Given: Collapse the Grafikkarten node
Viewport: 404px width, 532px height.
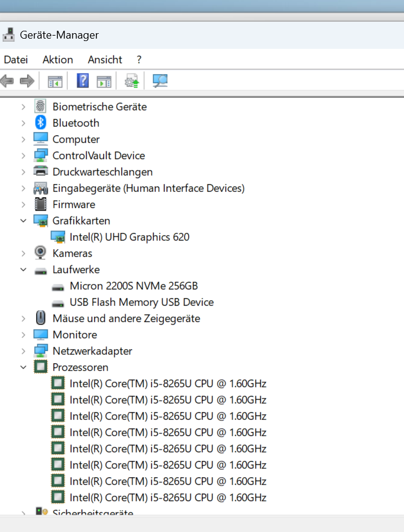Looking at the screenshot, I should (23, 221).
